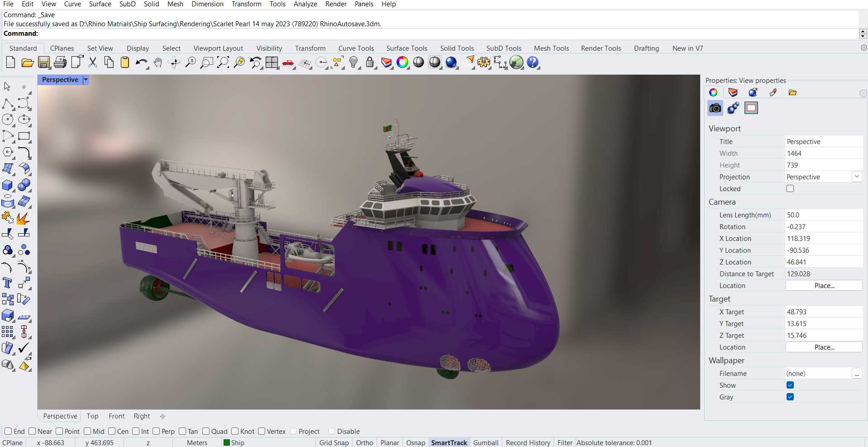Open the Render menu
Screen dimensions: 868x447
(x=336, y=4)
